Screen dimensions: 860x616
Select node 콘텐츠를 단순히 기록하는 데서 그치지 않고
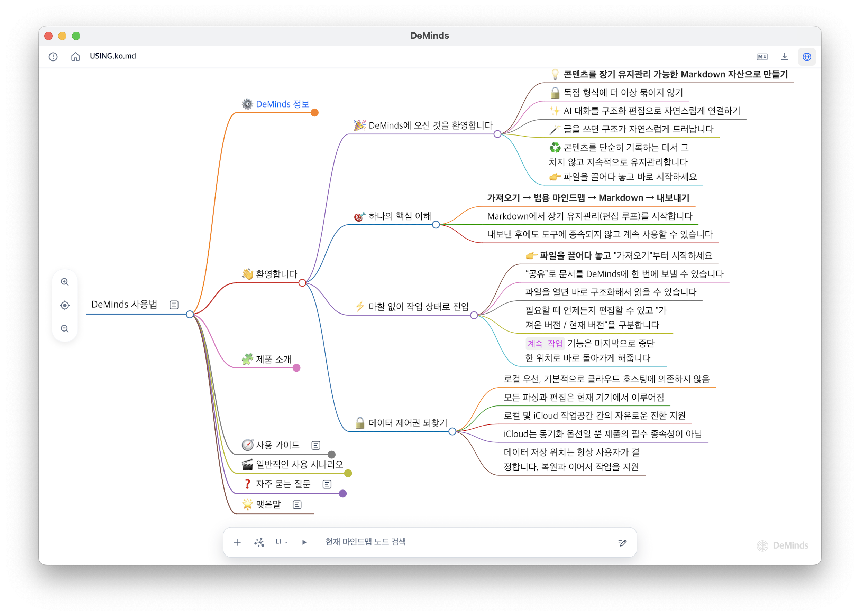click(619, 155)
